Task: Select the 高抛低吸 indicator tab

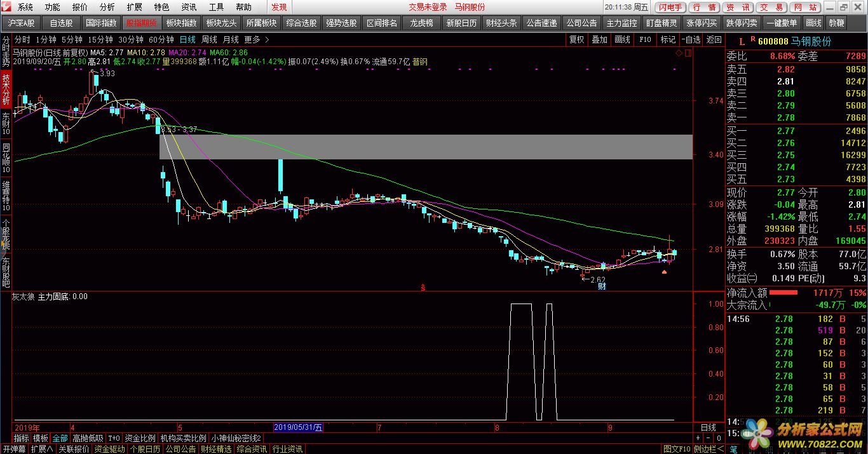Action: click(88, 438)
